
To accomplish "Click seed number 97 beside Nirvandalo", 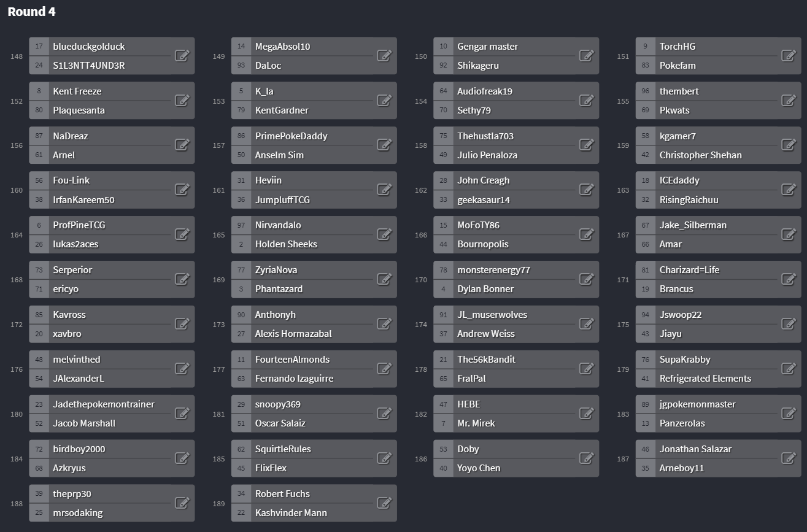I will pos(241,225).
